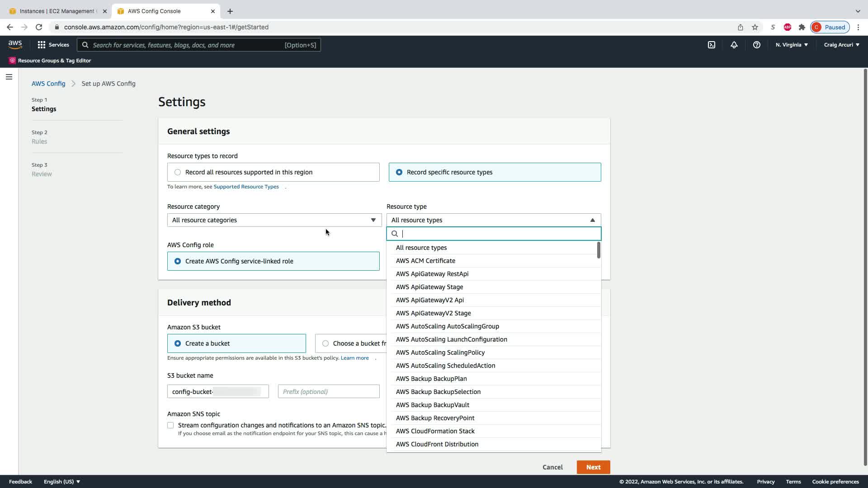Screen dimensions: 868x488
Task: Select Choose a bucket radio option
Action: point(325,343)
